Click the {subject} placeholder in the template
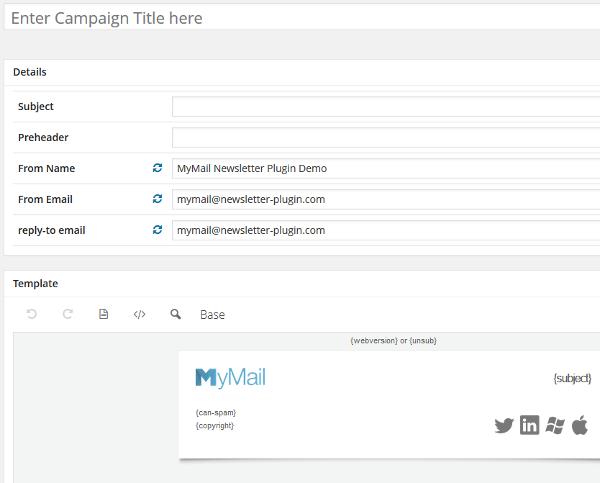Viewport: 600px width, 483px height. pyautogui.click(x=572, y=379)
